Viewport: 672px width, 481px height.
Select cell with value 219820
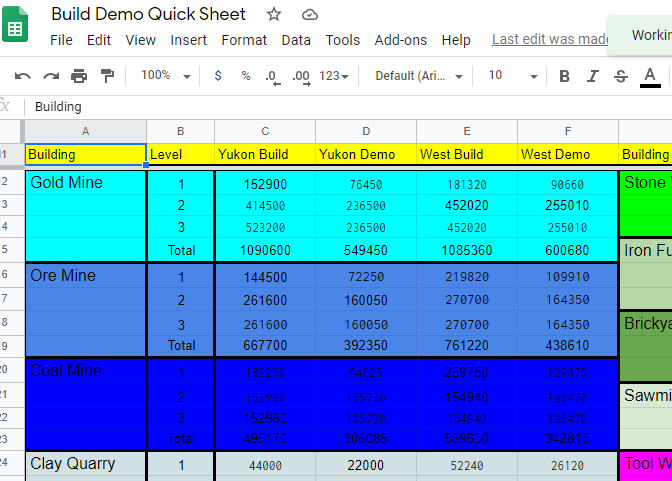[x=467, y=277]
